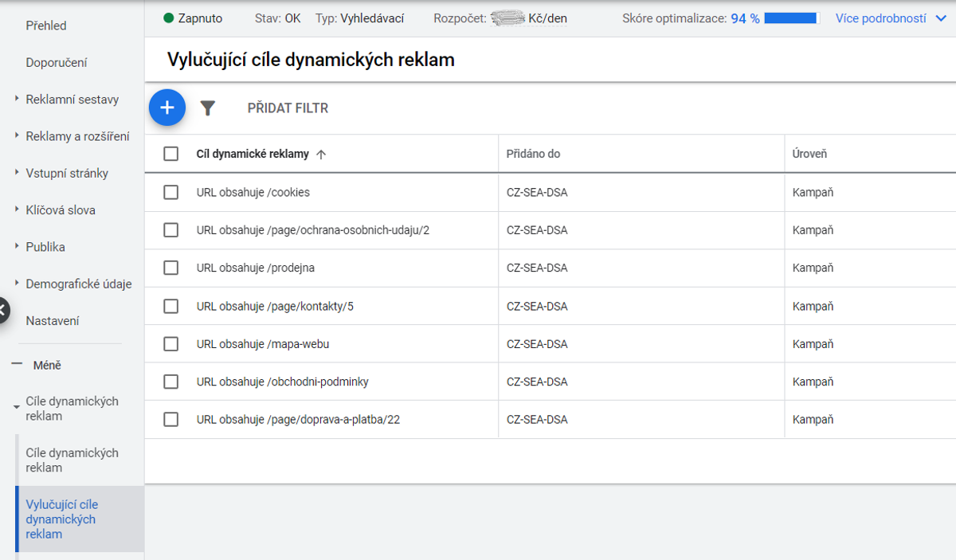The height and width of the screenshot is (560, 956).
Task: Click the Více podrobností link
Action: tap(881, 18)
